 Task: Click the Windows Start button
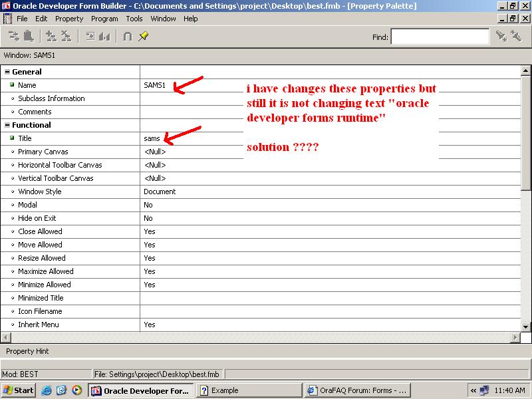coord(19,390)
